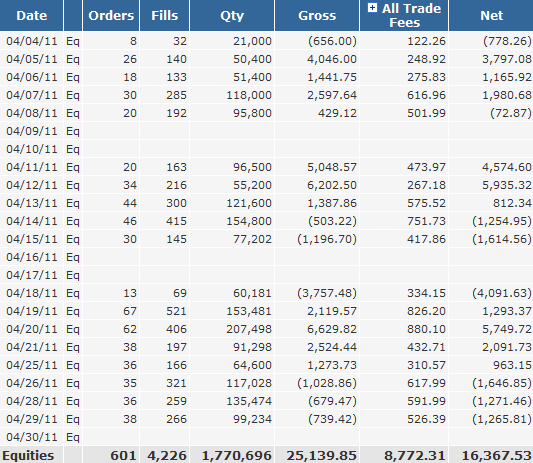Select the 04/04/11 date row
Screen dimensions: 533x463
click(x=266, y=41)
